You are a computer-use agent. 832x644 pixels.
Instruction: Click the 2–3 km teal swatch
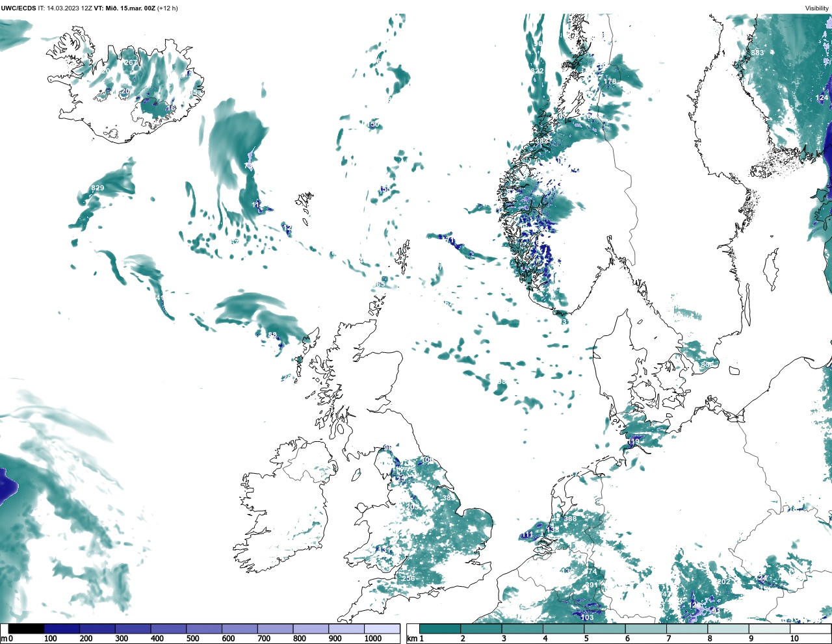(x=481, y=629)
